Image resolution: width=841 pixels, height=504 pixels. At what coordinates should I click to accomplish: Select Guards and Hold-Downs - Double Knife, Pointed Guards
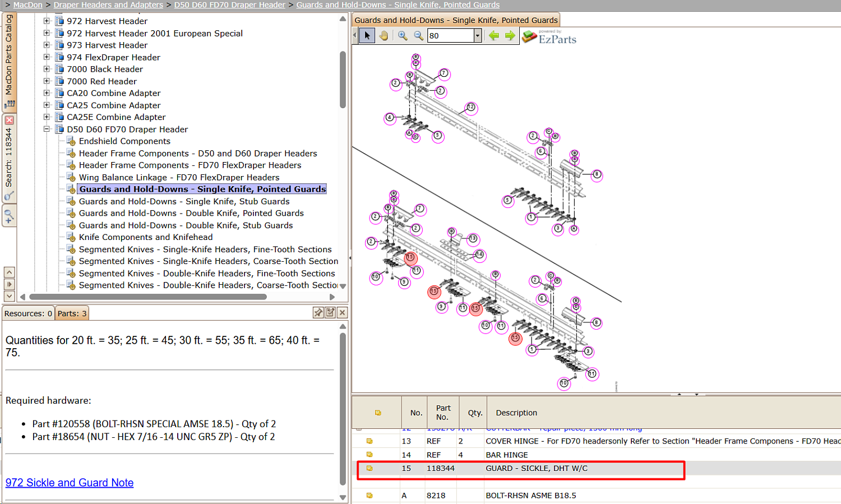coord(191,213)
